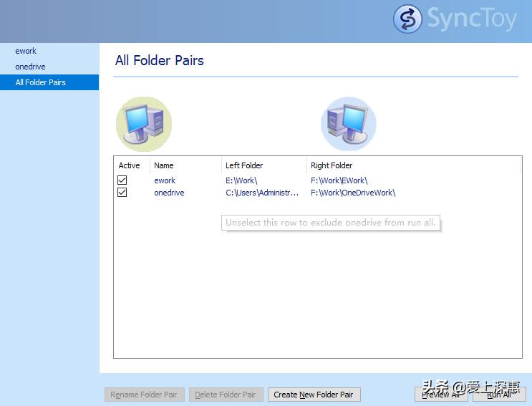Sort list by Active column header
This screenshot has height=406, width=532.
(130, 165)
